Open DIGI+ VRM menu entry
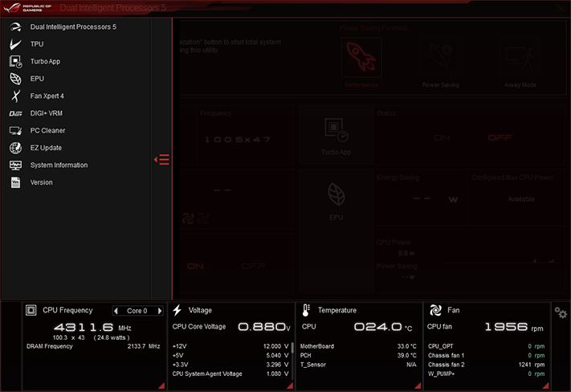 coord(47,113)
